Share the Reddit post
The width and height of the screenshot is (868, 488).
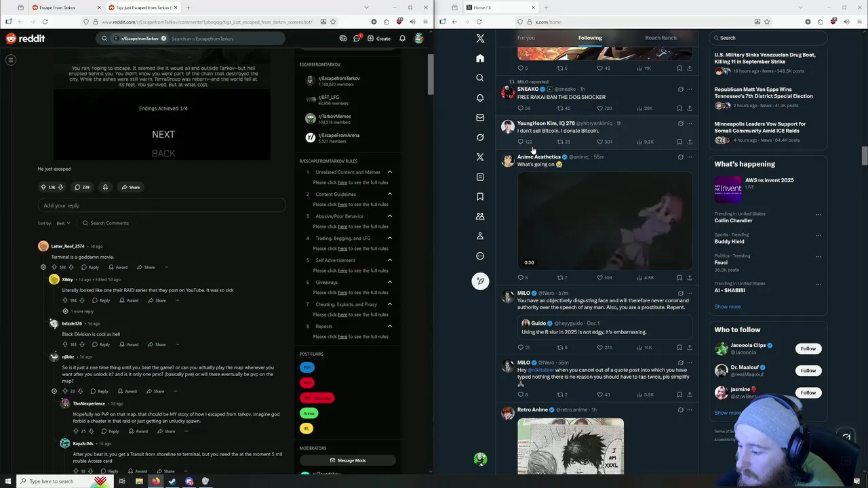pos(130,187)
